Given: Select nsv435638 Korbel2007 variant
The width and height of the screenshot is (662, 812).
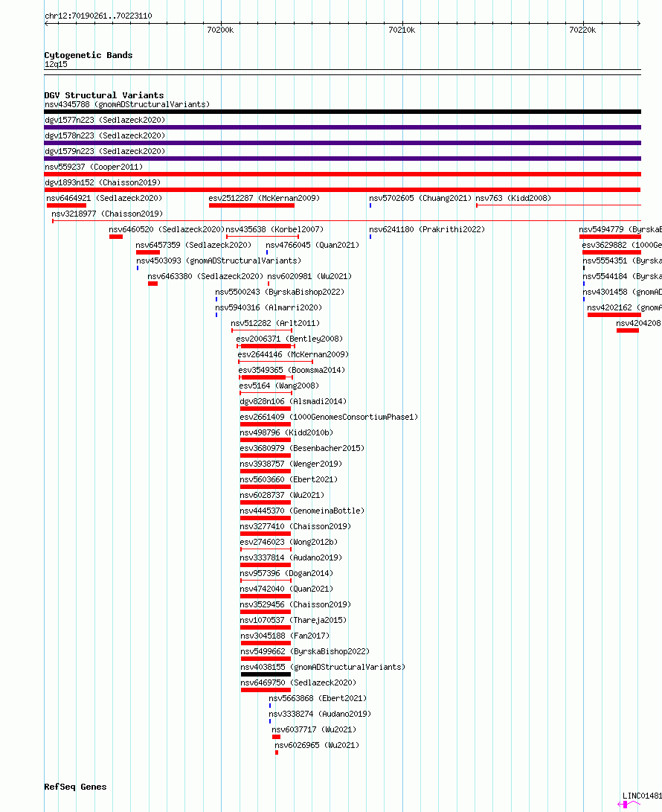Looking at the screenshot, I should (x=274, y=229).
